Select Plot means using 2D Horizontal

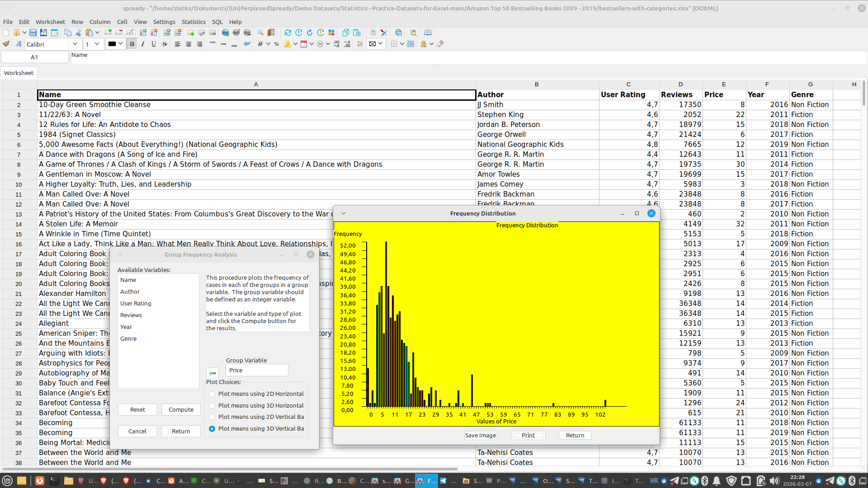(x=212, y=394)
